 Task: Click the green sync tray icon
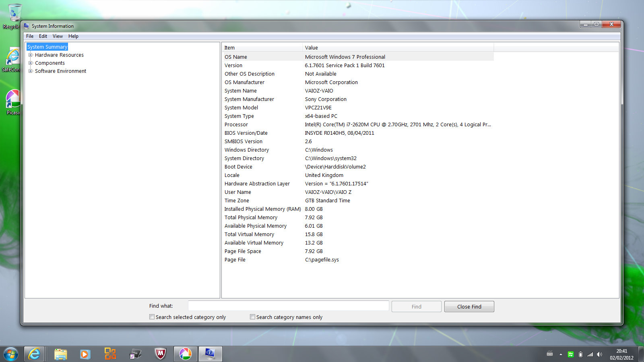point(571,354)
